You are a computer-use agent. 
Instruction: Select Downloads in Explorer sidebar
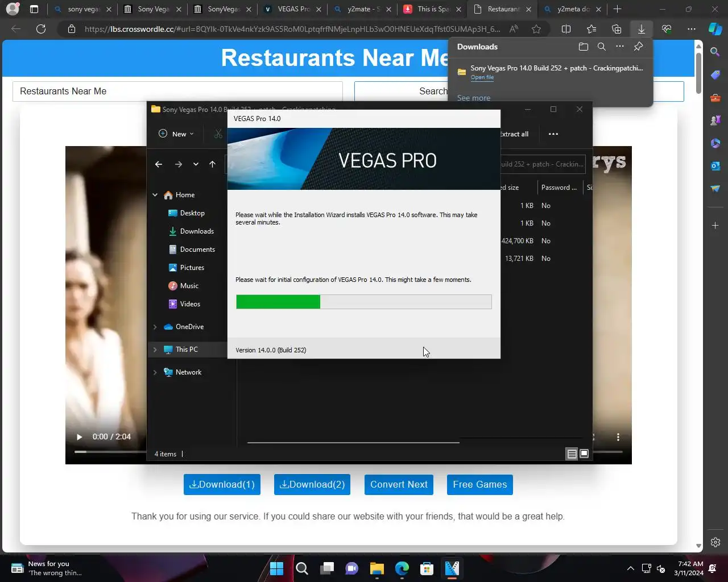coord(197,231)
